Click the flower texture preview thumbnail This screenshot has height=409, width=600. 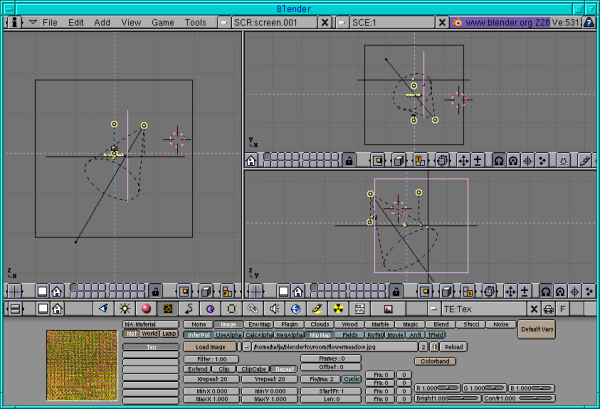point(82,365)
